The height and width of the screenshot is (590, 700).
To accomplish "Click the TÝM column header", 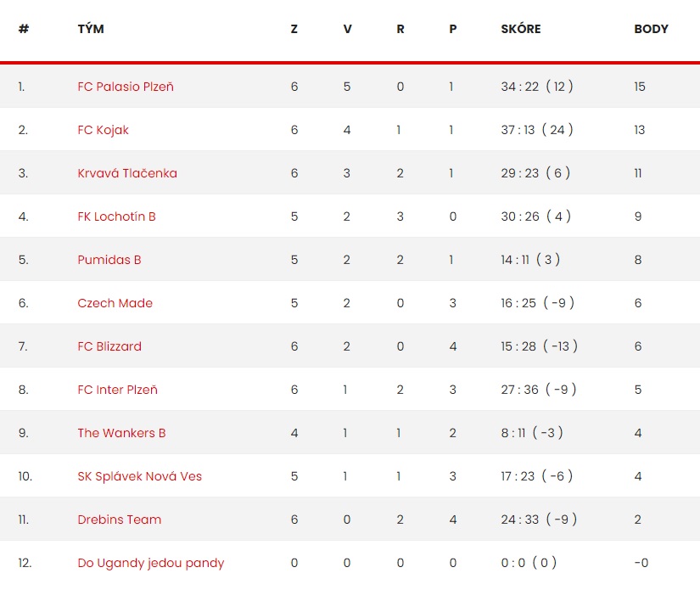I will [91, 29].
